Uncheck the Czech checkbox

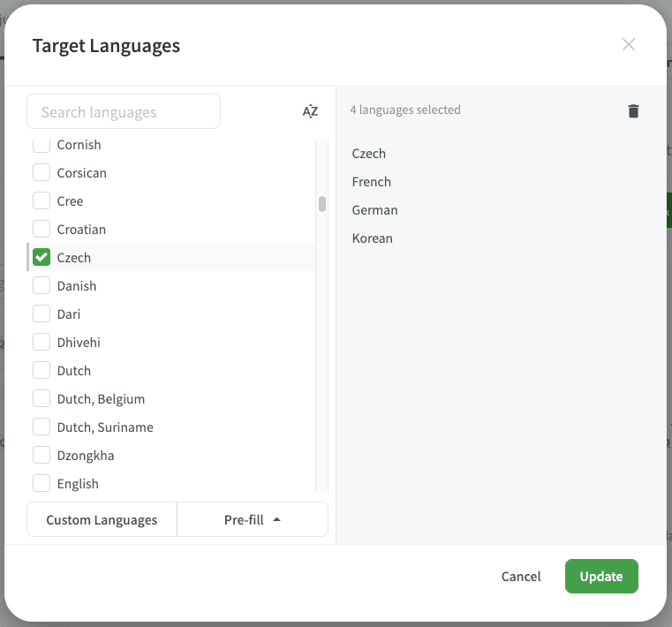click(42, 258)
